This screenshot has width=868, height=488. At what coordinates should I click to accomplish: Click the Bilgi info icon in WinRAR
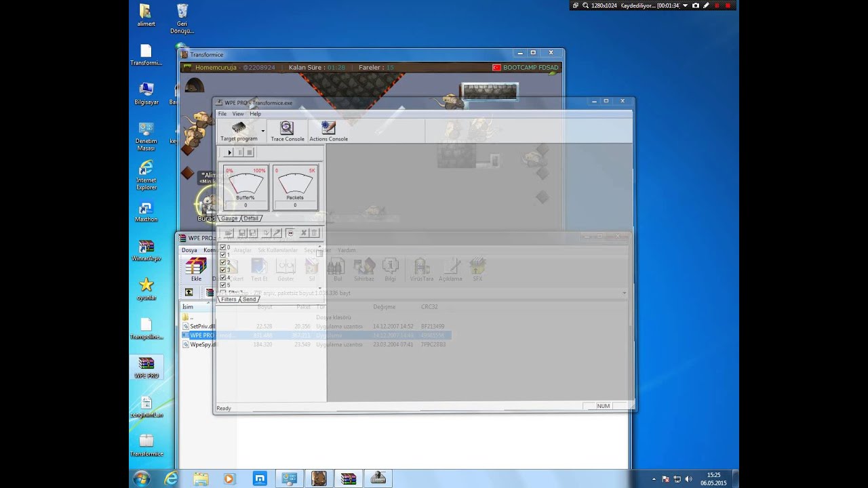point(390,269)
